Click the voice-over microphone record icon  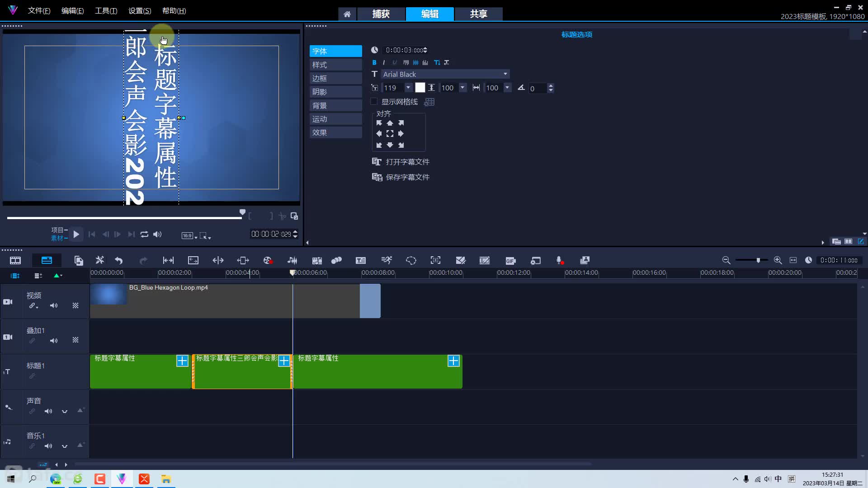[560, 260]
